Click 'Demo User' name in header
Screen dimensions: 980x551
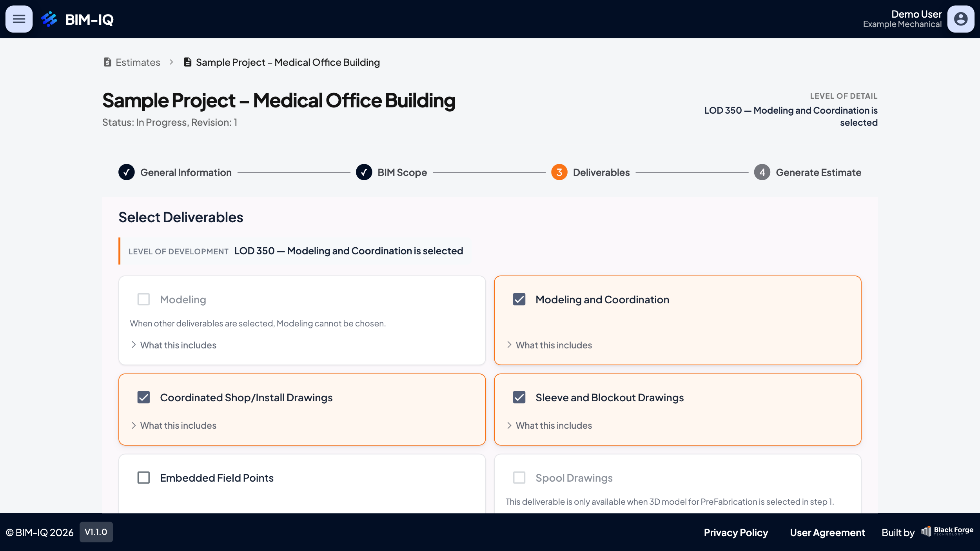click(x=916, y=14)
